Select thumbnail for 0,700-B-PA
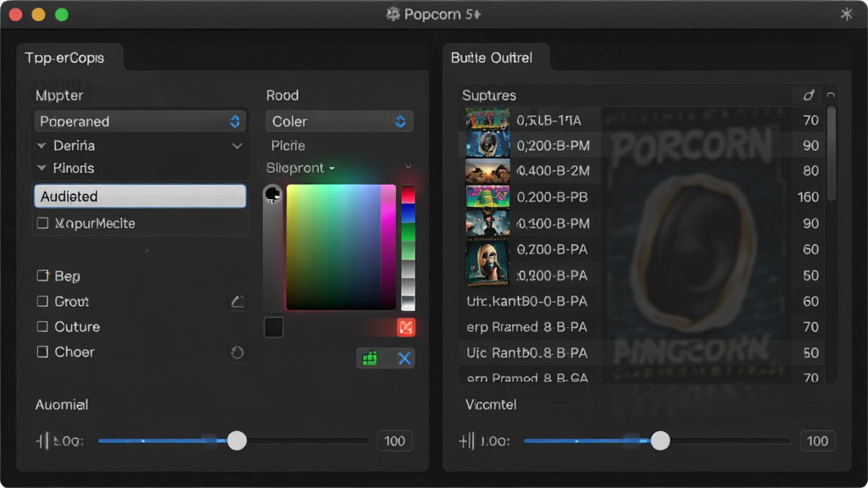 coord(487,262)
